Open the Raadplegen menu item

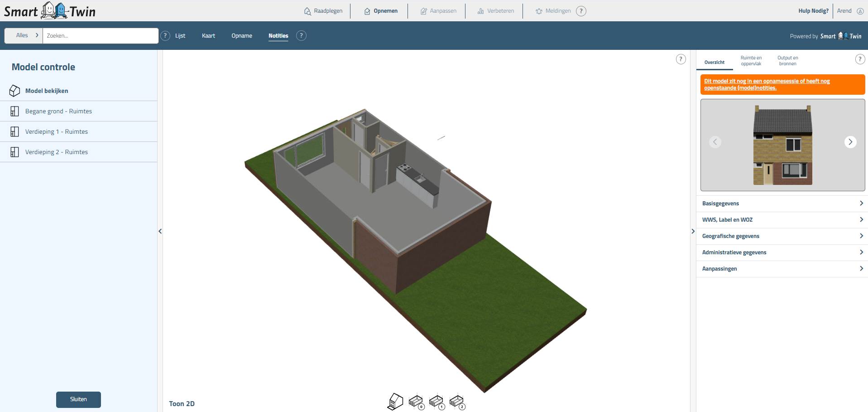pos(323,11)
